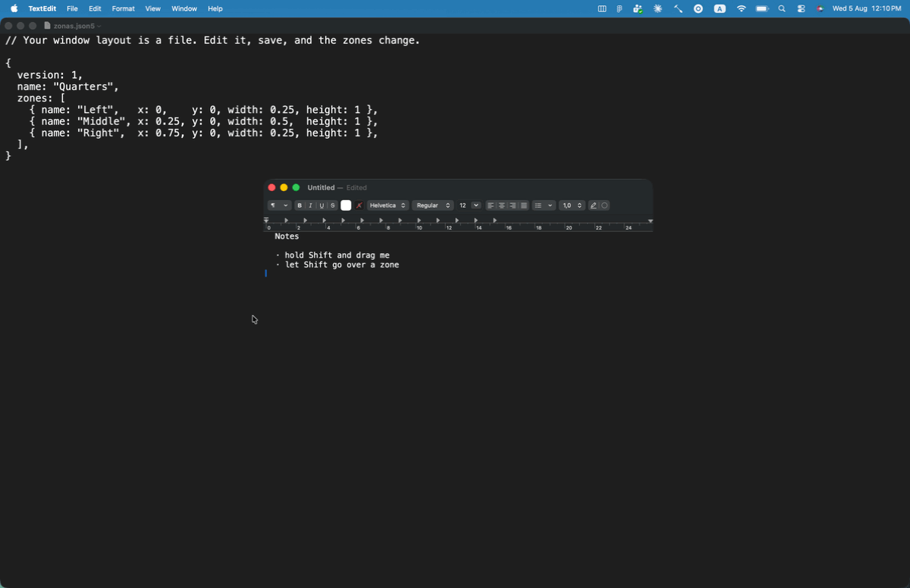Click the starburst status icon in the menu bar
Viewport: 910px width, 588px height.
657,9
